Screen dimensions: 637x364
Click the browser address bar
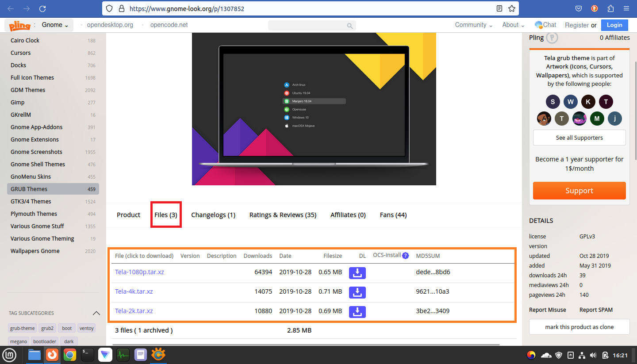click(311, 8)
